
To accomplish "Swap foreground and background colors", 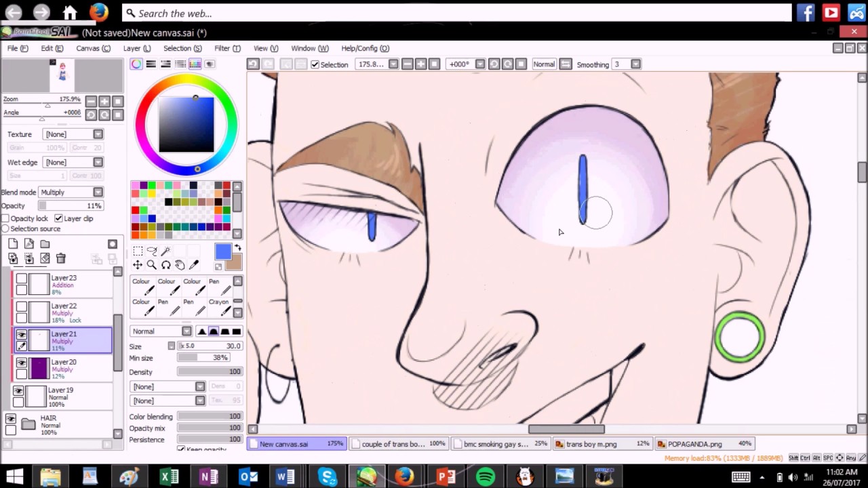I will click(x=237, y=248).
